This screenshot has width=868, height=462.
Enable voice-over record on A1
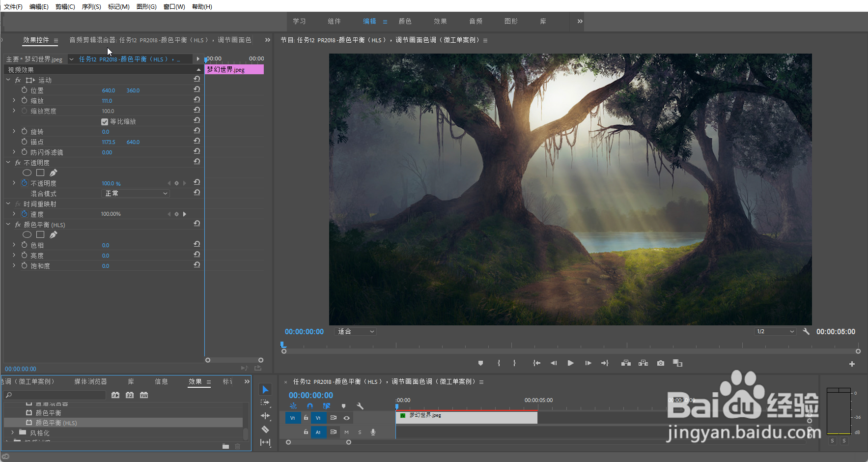[x=373, y=433]
